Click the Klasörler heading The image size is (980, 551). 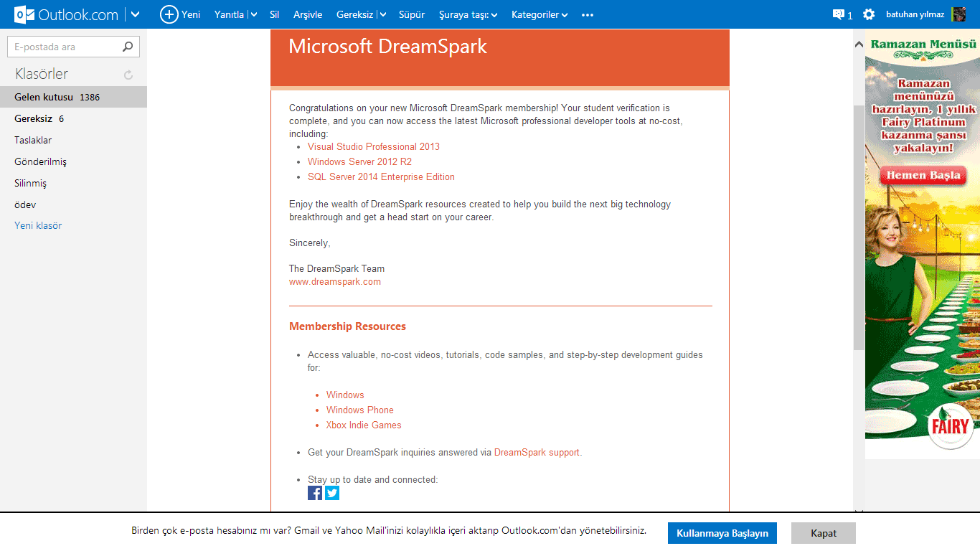click(42, 74)
